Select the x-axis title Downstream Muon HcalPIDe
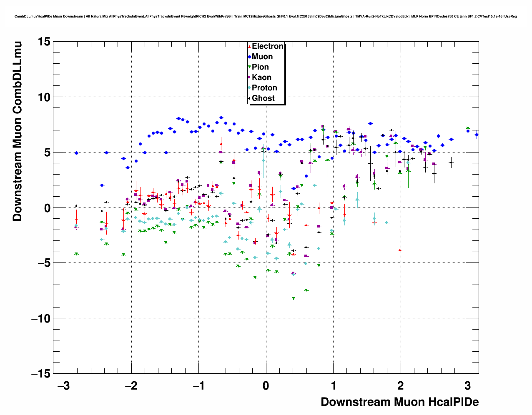The height and width of the screenshot is (415, 532). [399, 402]
